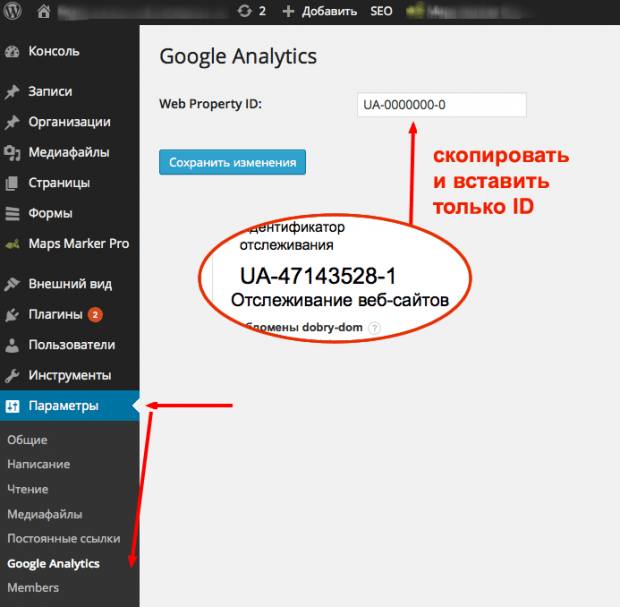Click the Пользователи user icon
This screenshot has height=607, width=620.
(x=12, y=345)
